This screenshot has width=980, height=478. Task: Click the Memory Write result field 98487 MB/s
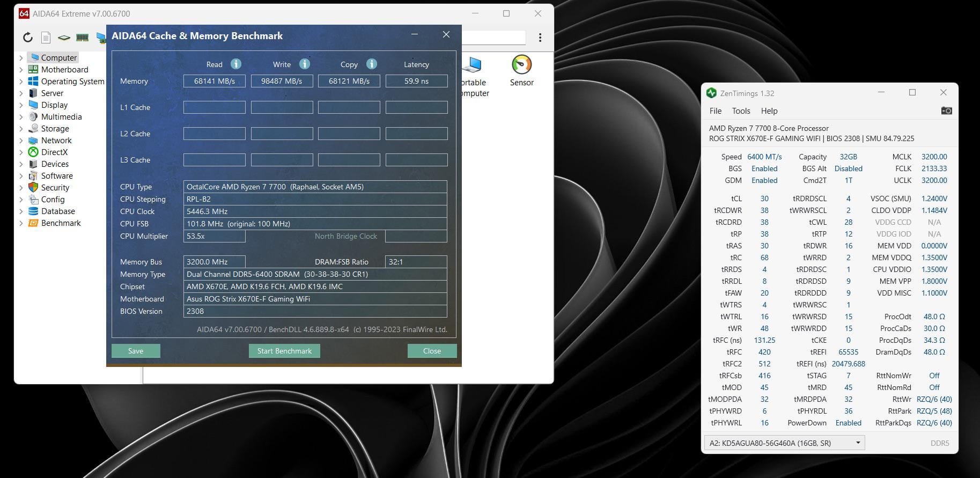282,81
